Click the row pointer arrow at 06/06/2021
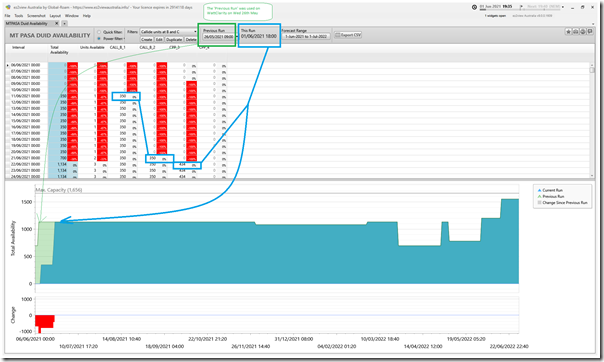The image size is (604, 362). 8,65
